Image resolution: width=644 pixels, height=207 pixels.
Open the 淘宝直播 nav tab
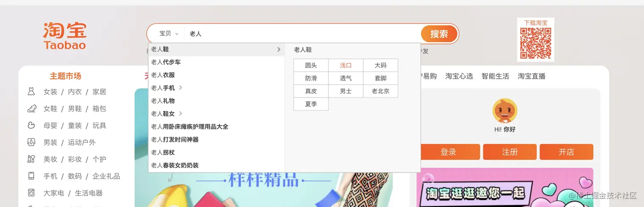(x=532, y=76)
